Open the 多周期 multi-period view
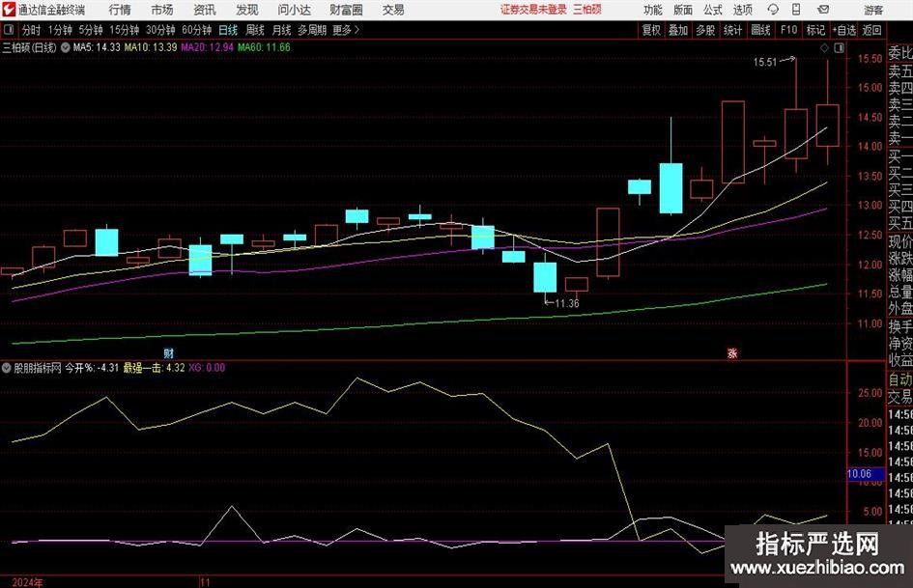Screen dimensions: 913x588 click(311, 30)
